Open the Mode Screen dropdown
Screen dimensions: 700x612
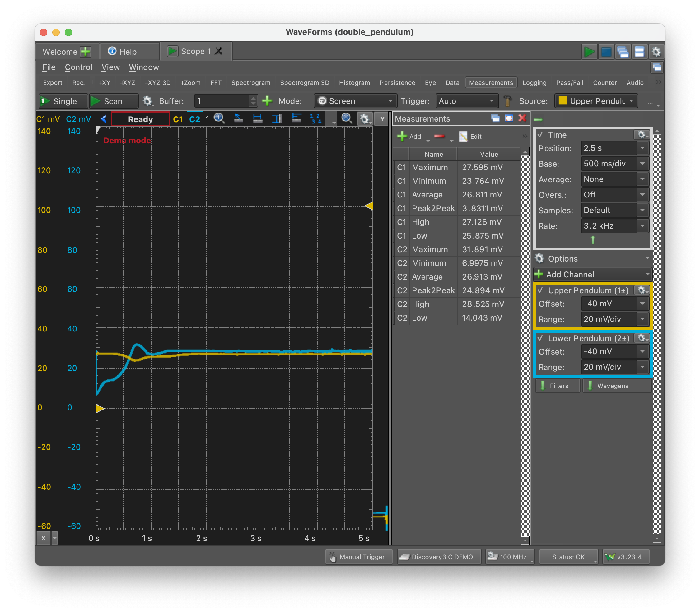coord(355,101)
